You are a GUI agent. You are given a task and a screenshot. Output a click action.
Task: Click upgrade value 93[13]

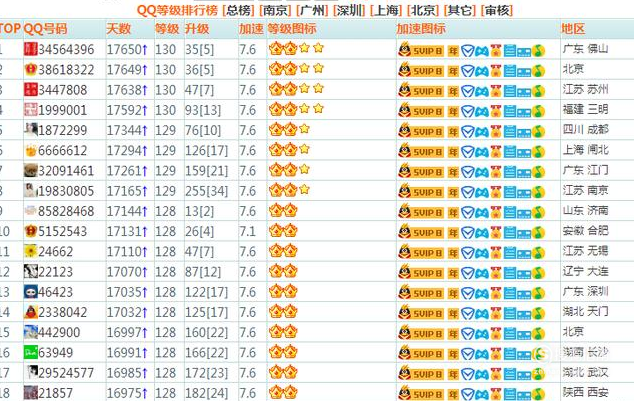(203, 110)
